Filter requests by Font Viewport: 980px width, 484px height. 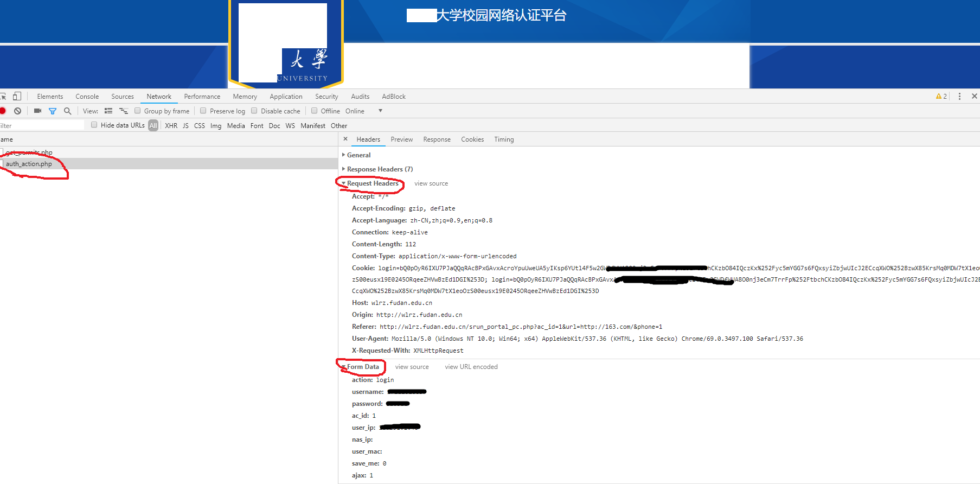[257, 125]
